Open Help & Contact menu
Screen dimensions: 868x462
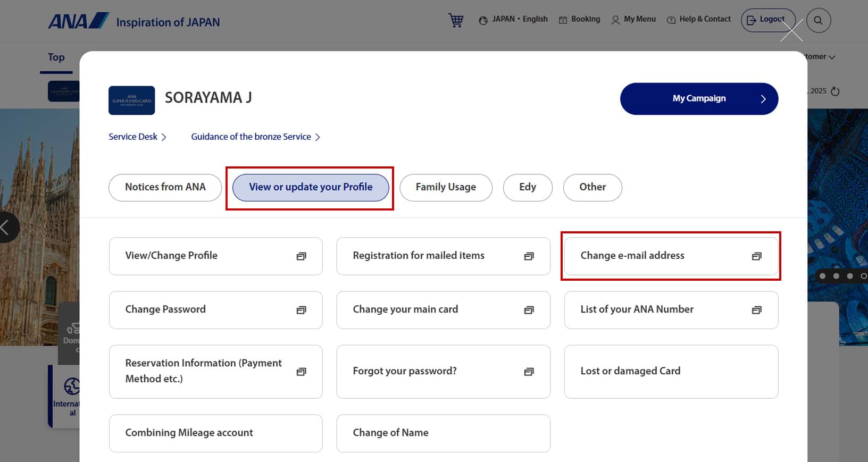[x=698, y=20]
